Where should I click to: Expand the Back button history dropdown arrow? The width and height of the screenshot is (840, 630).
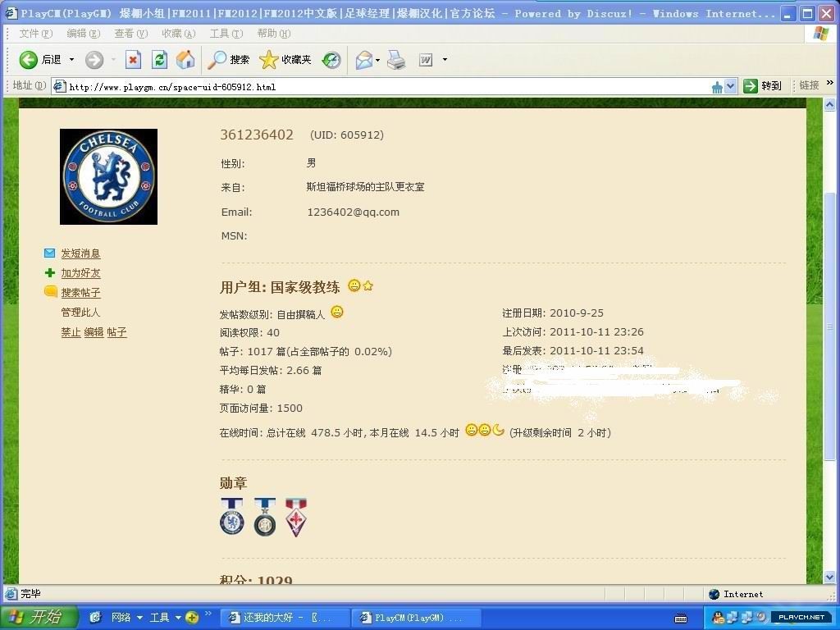71,60
